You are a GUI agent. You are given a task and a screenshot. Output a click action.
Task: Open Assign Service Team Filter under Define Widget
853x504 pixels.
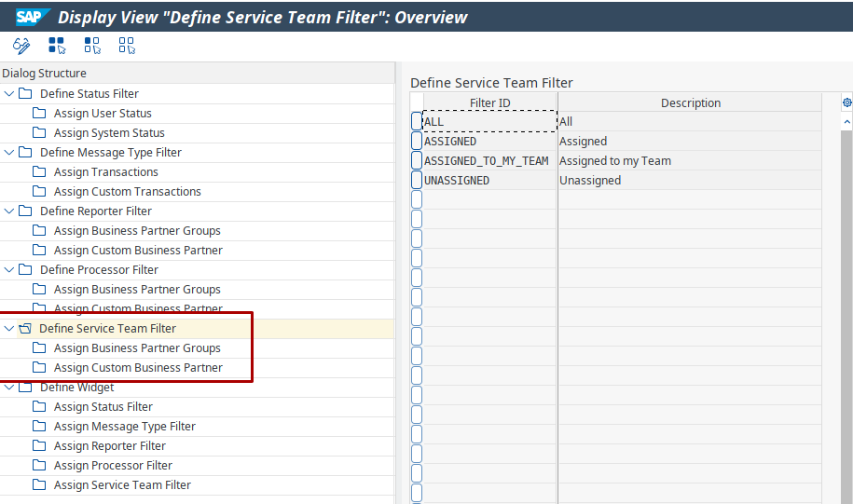click(x=122, y=485)
